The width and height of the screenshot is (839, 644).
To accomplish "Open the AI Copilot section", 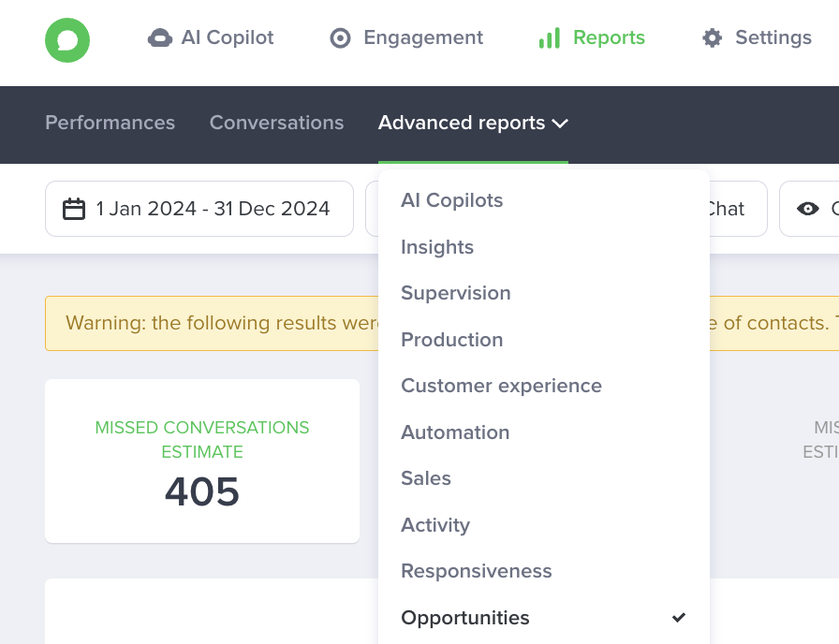I will click(x=211, y=38).
